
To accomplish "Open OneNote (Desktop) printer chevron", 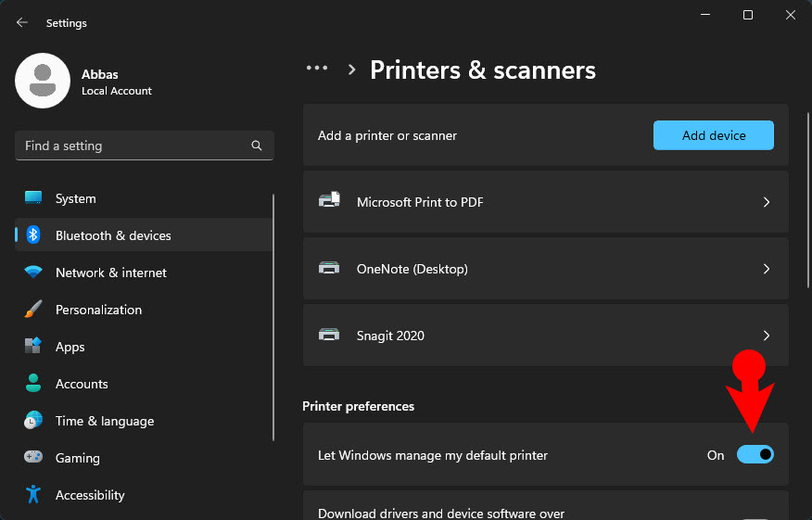I will click(766, 269).
